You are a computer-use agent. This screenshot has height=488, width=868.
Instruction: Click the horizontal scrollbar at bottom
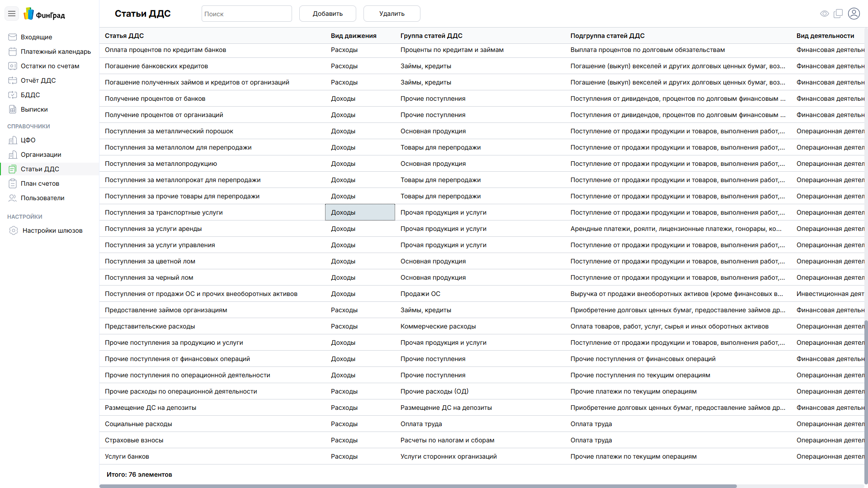point(418,486)
